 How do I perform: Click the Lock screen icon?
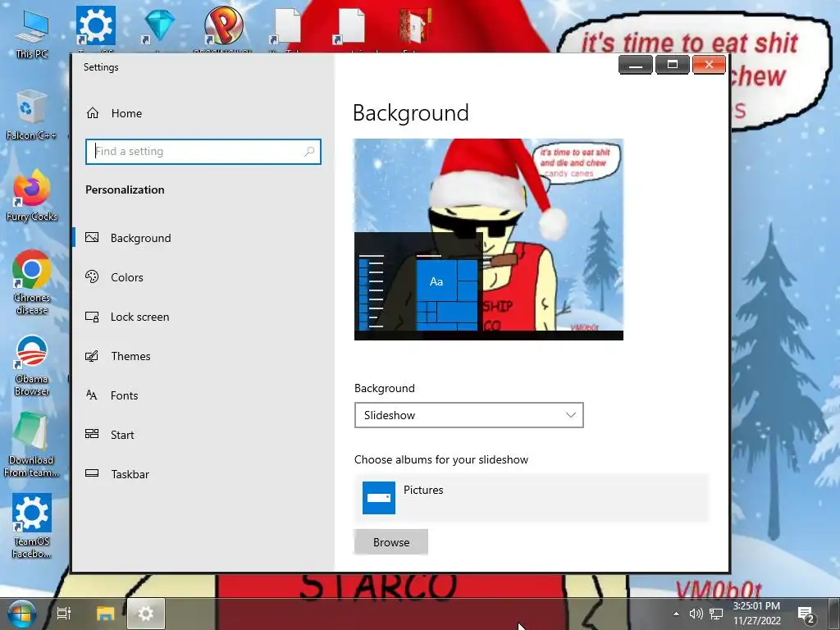pyautogui.click(x=92, y=317)
